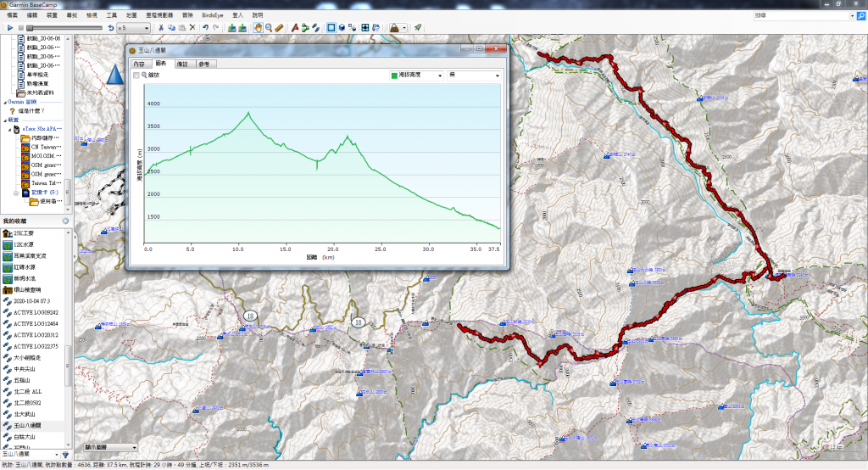
Task: Click the scissors cut icon
Action: point(160,28)
